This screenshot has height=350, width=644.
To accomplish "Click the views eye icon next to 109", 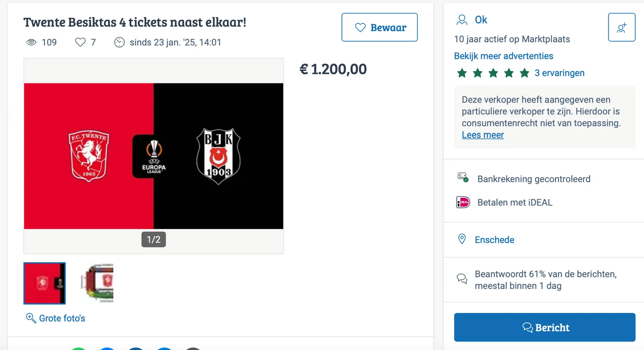I will click(30, 42).
